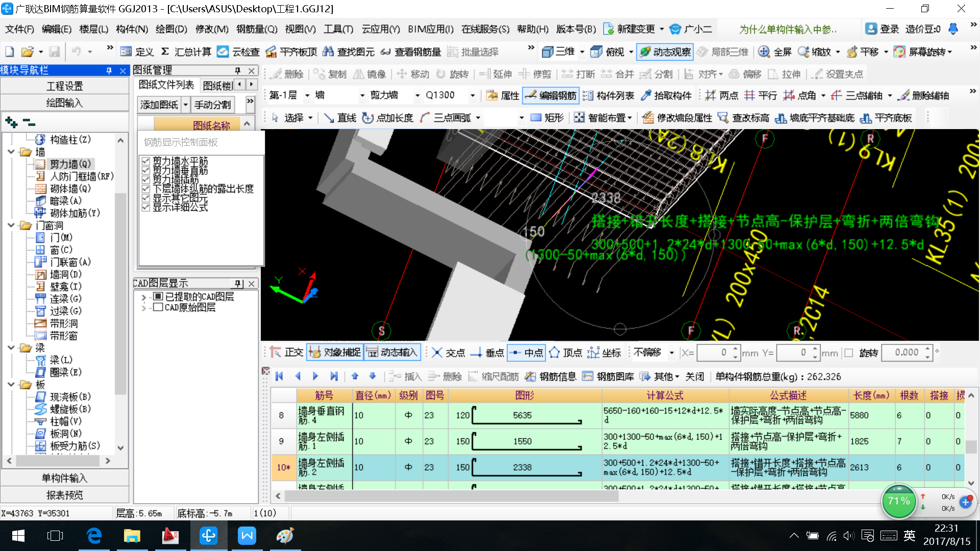Expand 已提取的CAD图层 tree node
Image resolution: width=980 pixels, height=551 pixels.
coord(143,297)
